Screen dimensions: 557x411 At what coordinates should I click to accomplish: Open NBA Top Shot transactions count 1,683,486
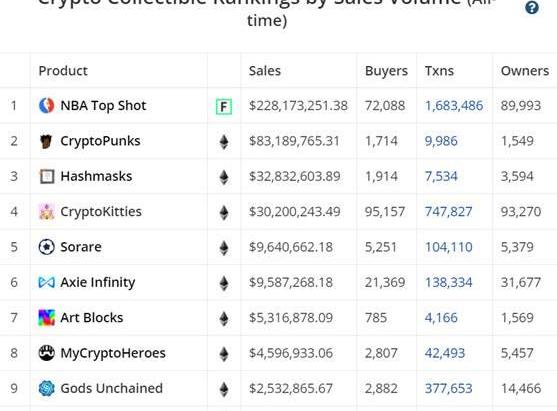point(454,106)
